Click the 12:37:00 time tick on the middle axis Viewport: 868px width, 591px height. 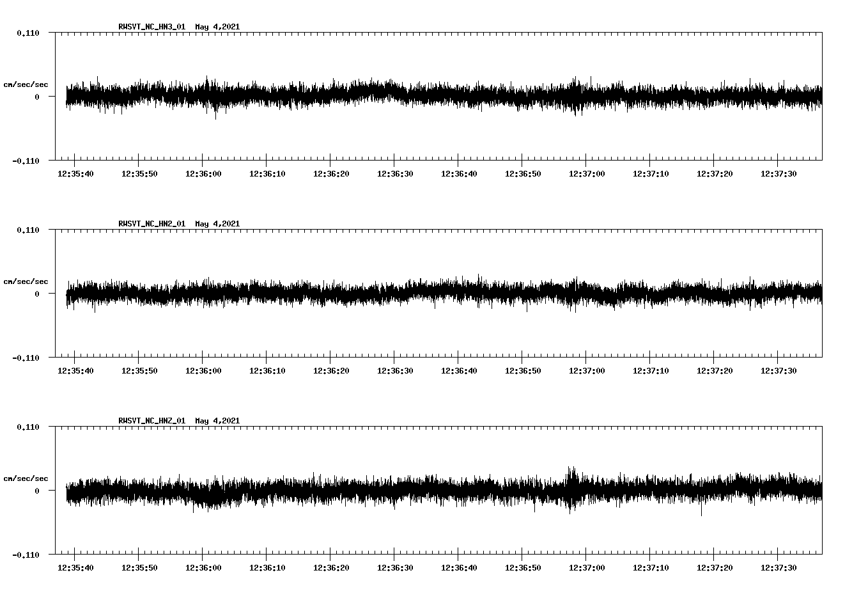point(586,369)
